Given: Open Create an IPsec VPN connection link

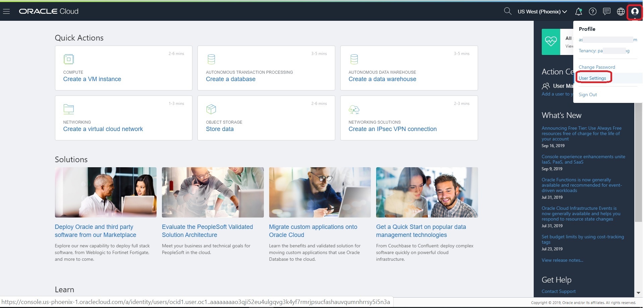Looking at the screenshot, I should click(x=393, y=129).
